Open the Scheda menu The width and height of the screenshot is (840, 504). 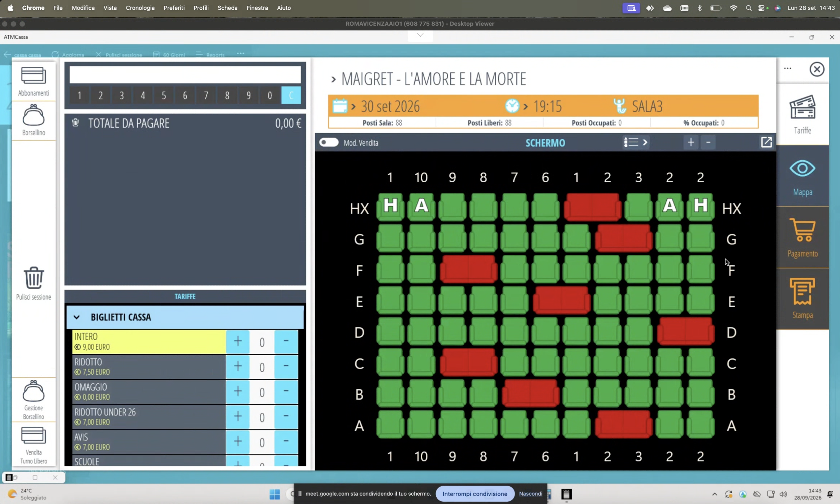[228, 8]
